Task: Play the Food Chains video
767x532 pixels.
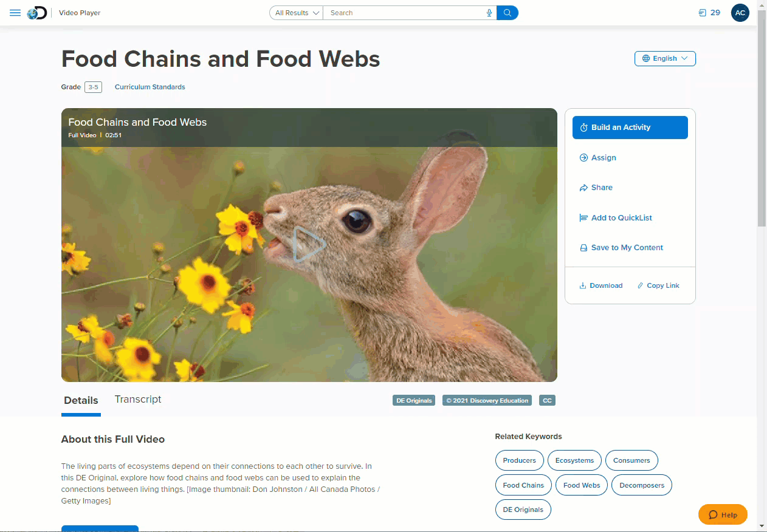Action: 309,245
